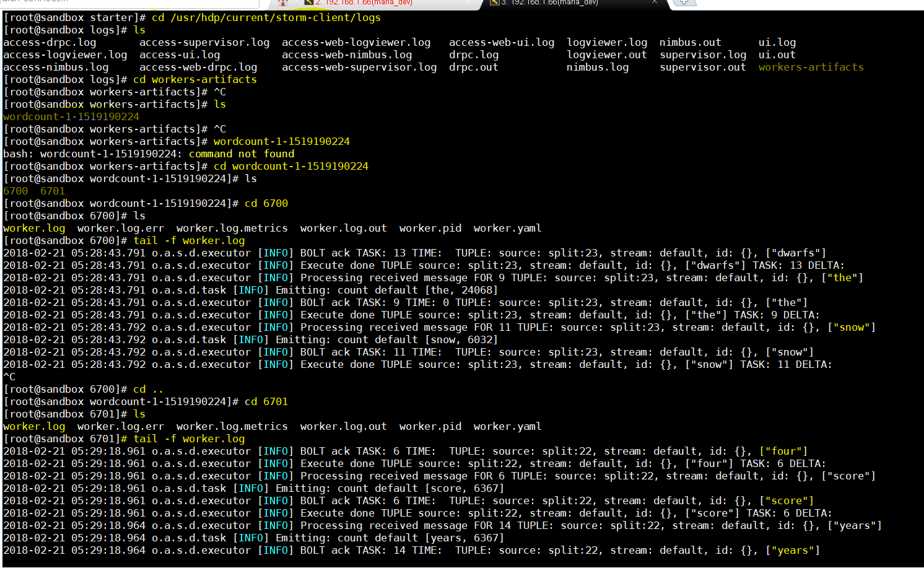The width and height of the screenshot is (924, 568).
Task: Click the ["four"] 'TASK: 6 DELTA:' Execute done line
Action: pos(415,464)
